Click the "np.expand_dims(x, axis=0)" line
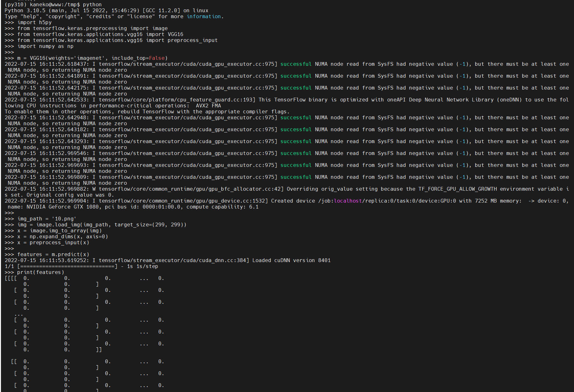574x392 pixels. pyautogui.click(x=63, y=237)
